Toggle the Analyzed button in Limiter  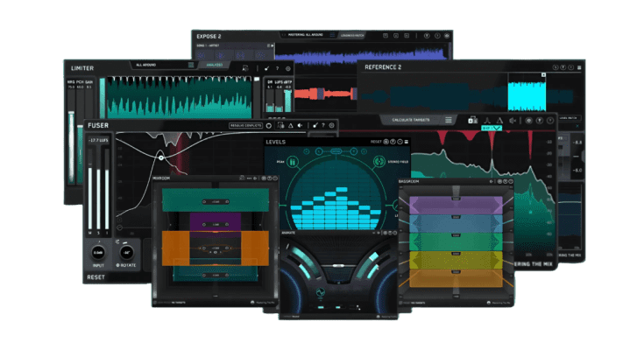[214, 65]
